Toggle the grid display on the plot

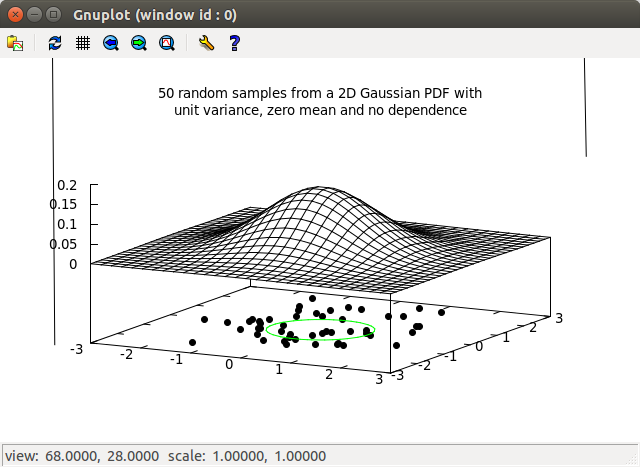click(x=83, y=43)
